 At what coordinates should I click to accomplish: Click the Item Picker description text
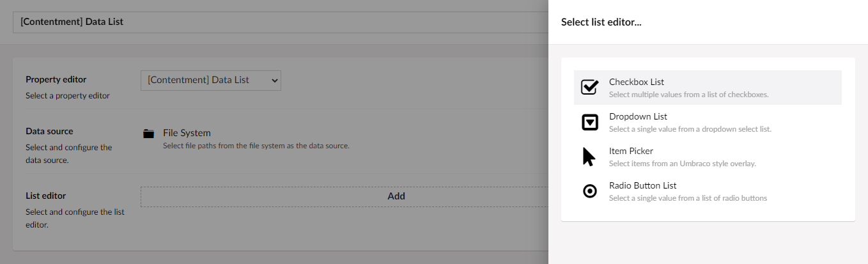pyautogui.click(x=682, y=163)
